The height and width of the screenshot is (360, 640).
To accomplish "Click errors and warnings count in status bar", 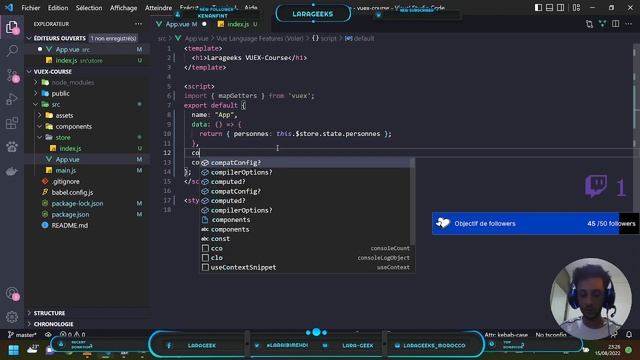I will point(73,335).
